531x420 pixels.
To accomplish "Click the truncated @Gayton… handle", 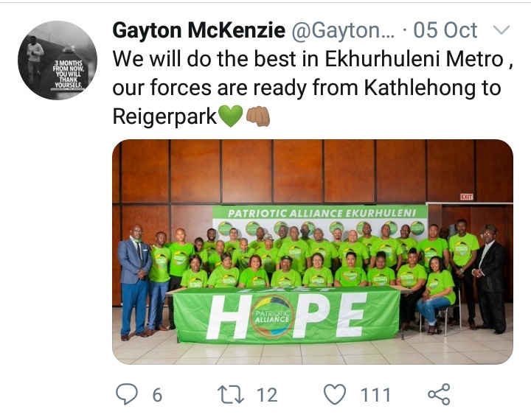I will point(343,31).
